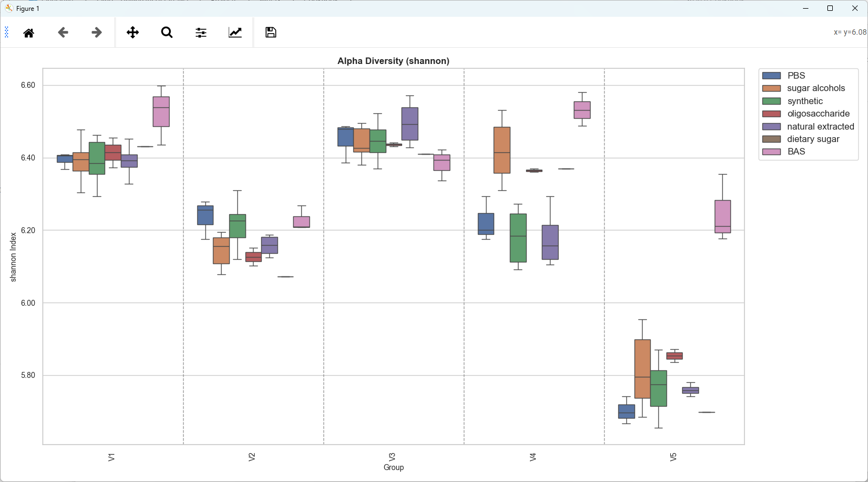868x482 pixels.
Task: Click the 'sugar alcohols' legend label
Action: (x=816, y=88)
